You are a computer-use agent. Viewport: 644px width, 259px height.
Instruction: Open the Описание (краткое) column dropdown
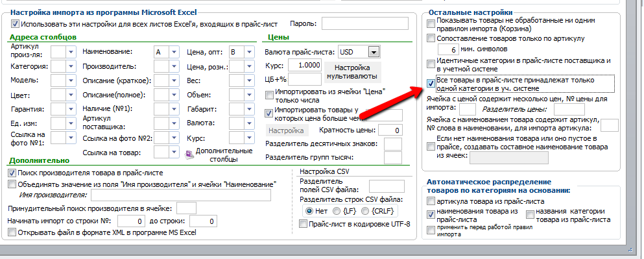(174, 80)
